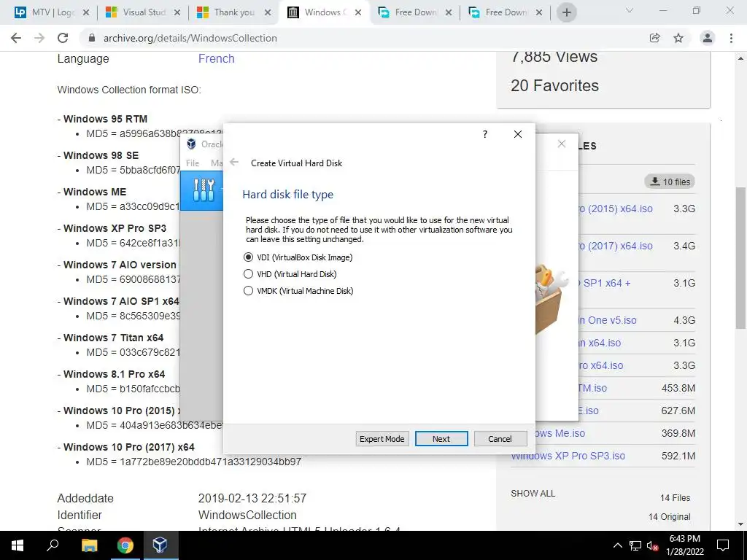Open the One v5.iso download link
The height and width of the screenshot is (560, 747).
point(608,320)
